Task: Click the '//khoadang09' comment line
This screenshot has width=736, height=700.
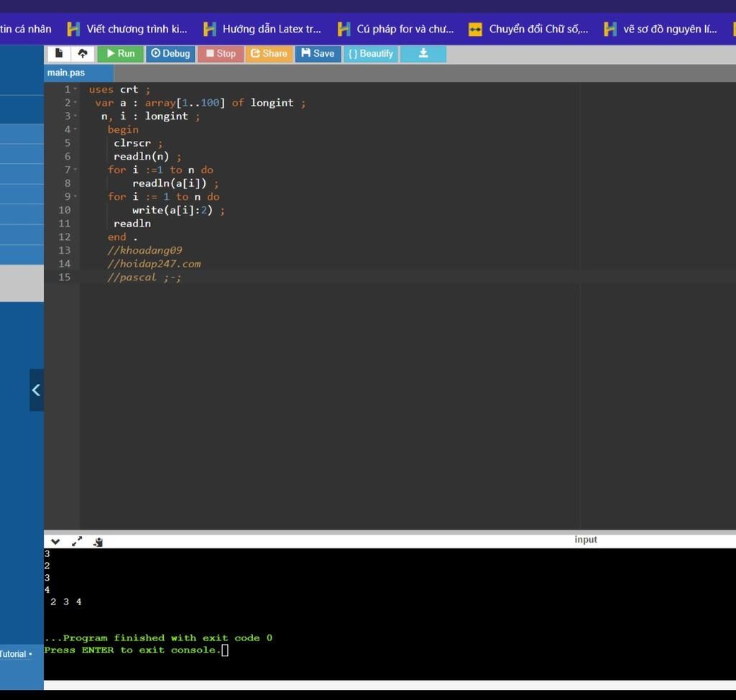Action: coord(144,250)
